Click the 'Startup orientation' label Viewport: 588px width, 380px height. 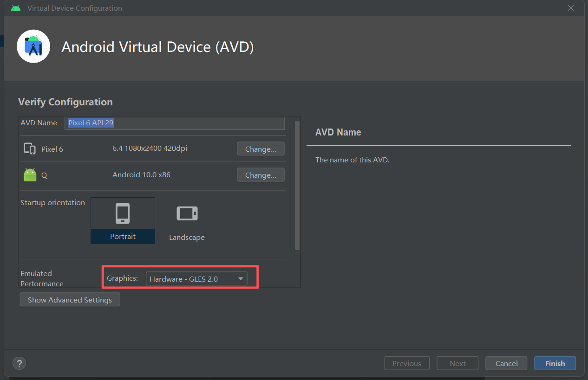click(52, 203)
